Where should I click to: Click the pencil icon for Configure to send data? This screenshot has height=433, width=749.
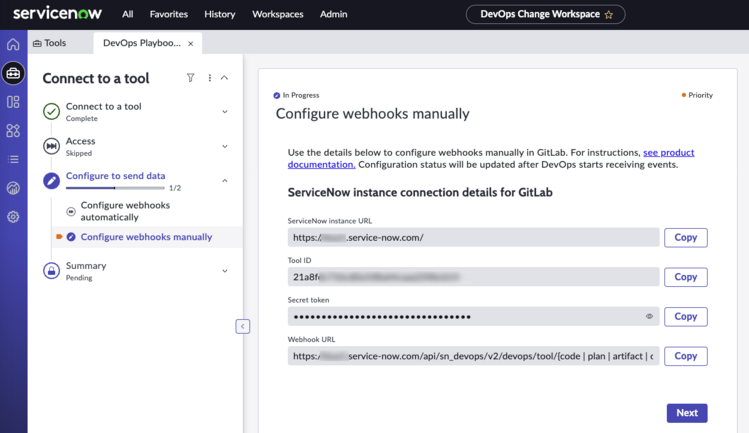51,181
